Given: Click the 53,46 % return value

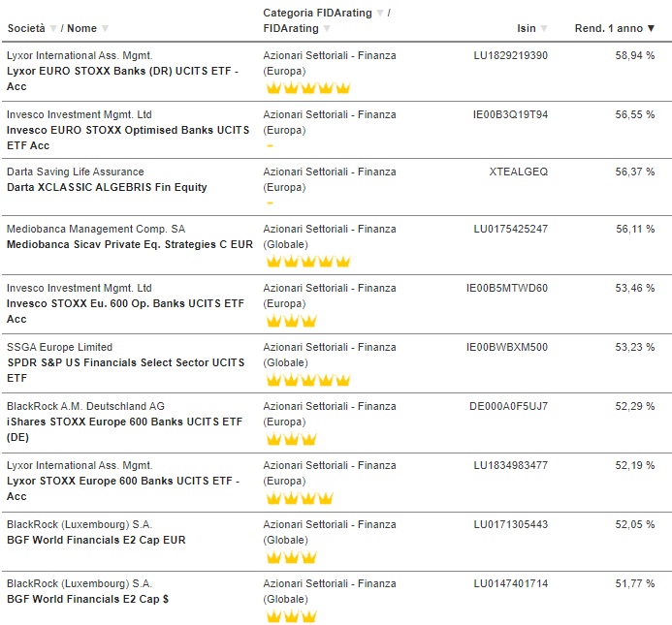Looking at the screenshot, I should 635,289.
